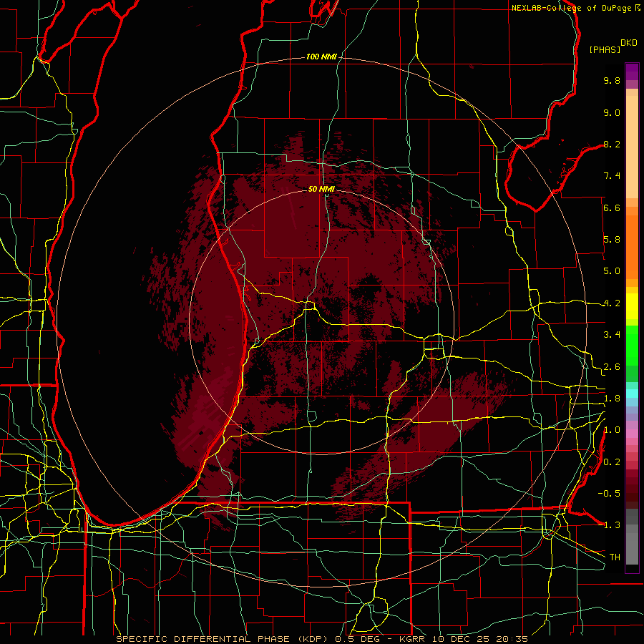The image size is (644, 644).
Task: Click the KGRR radar site identifier
Action: tap(413, 639)
